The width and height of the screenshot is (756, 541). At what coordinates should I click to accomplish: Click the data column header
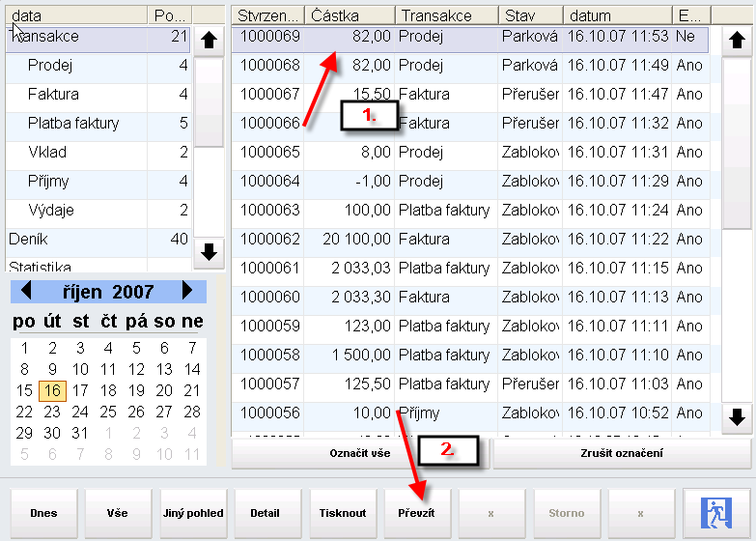[x=76, y=15]
